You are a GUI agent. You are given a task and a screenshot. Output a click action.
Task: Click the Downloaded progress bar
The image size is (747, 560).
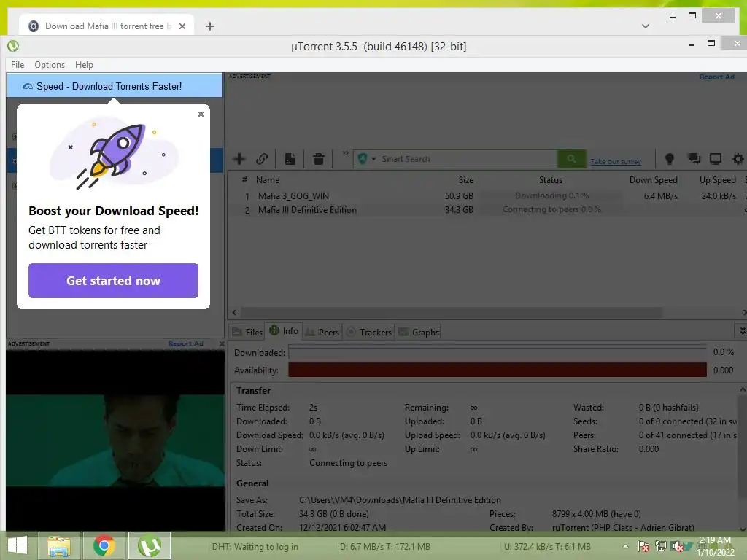[498, 352]
